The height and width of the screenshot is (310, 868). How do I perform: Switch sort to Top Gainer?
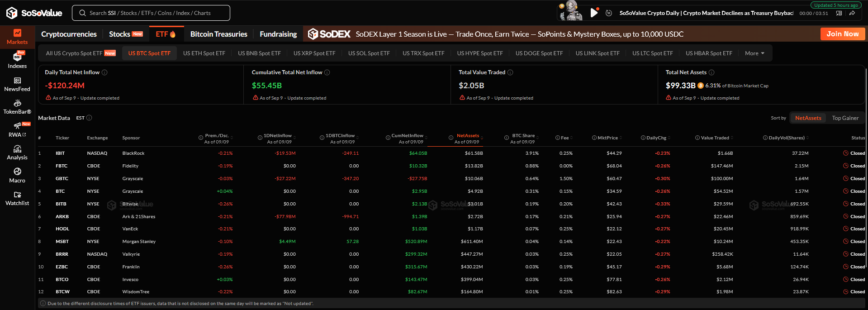(x=845, y=118)
